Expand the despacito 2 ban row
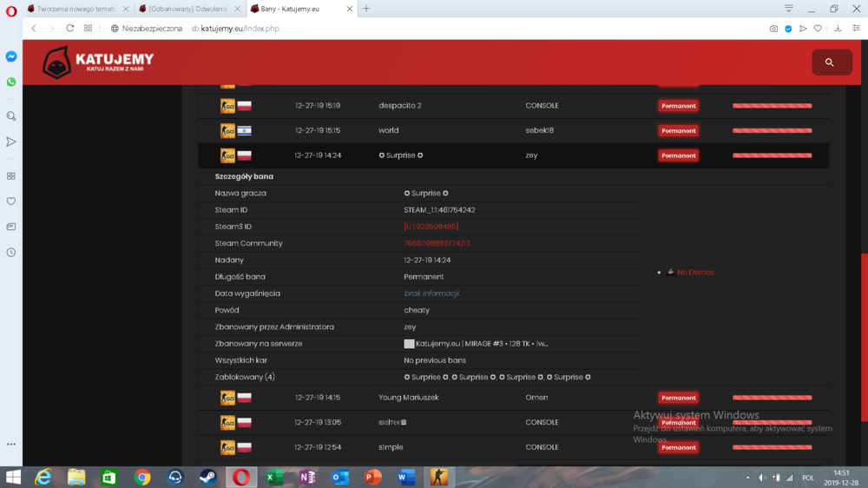868x488 pixels. coord(513,105)
